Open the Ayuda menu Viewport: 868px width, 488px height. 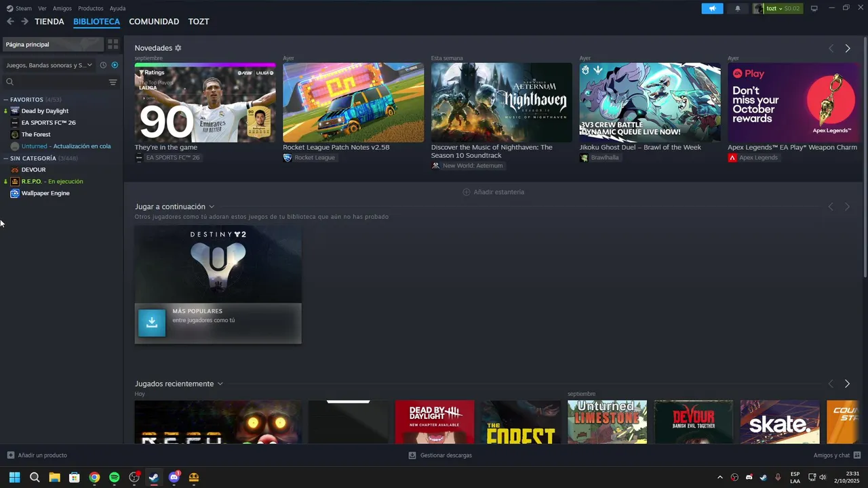tap(117, 8)
